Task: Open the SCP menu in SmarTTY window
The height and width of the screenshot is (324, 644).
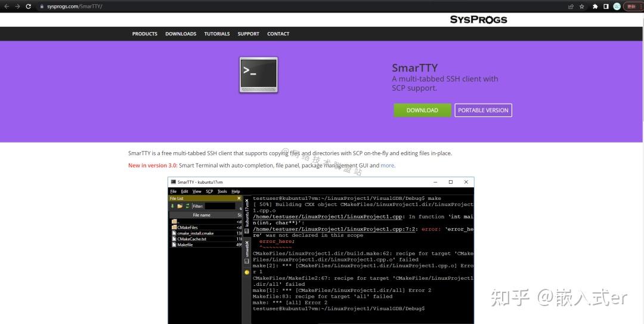Action: point(209,192)
